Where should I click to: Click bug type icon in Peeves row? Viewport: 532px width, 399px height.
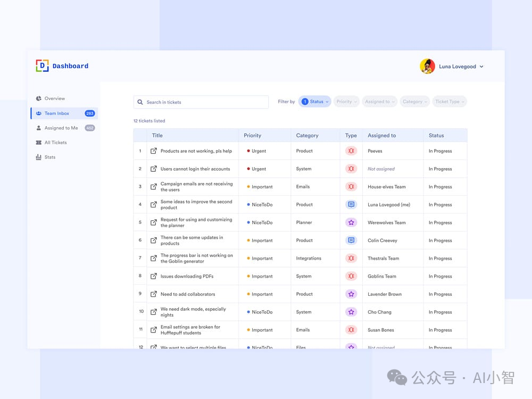(351, 151)
